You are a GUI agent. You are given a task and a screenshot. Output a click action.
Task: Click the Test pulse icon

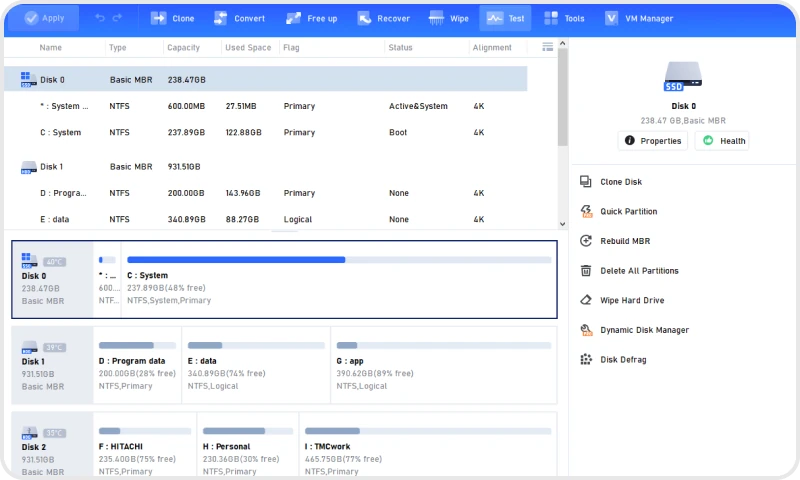pos(494,18)
